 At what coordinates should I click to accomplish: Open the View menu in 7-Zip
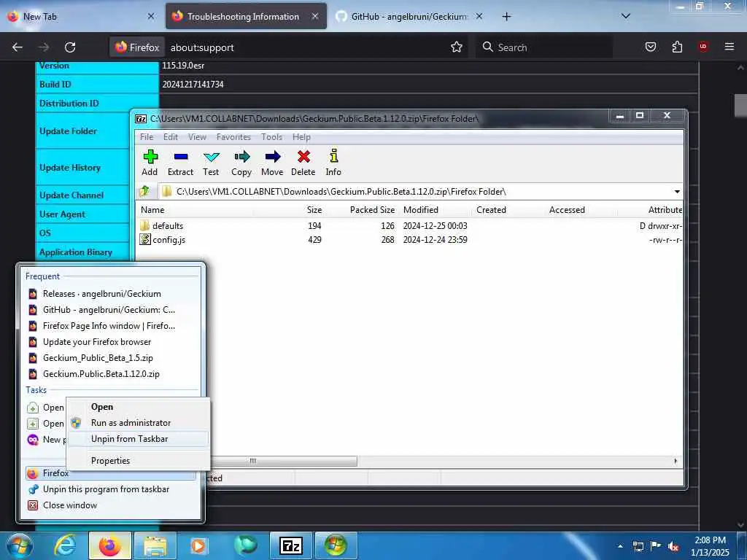pyautogui.click(x=197, y=137)
